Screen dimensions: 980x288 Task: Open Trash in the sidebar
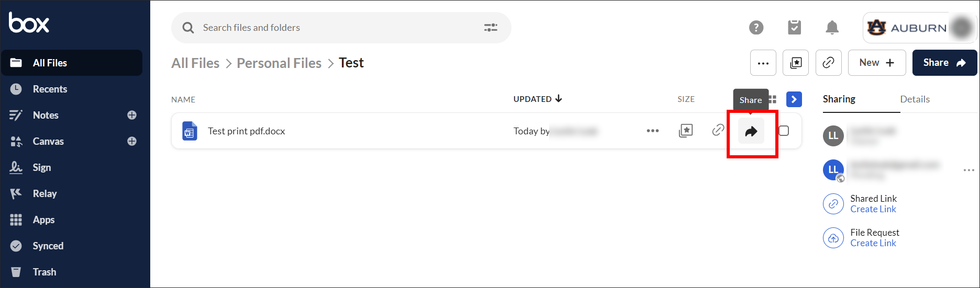[44, 272]
